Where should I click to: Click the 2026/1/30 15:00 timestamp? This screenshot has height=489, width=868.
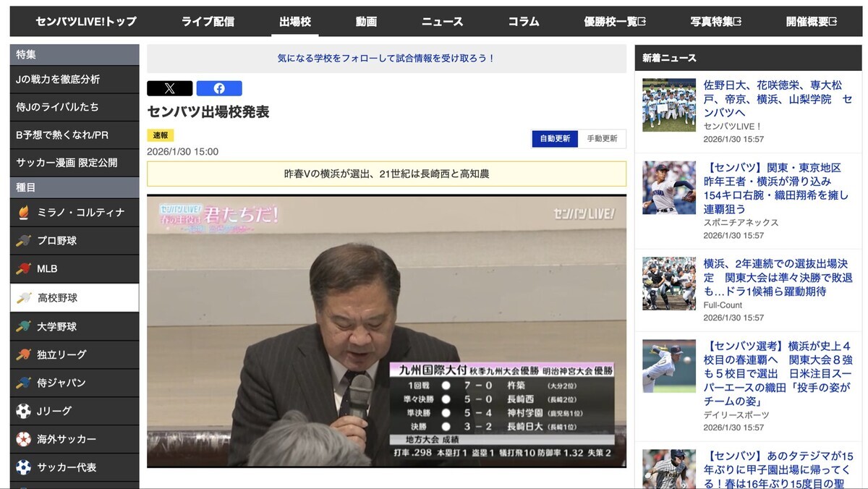tap(182, 152)
